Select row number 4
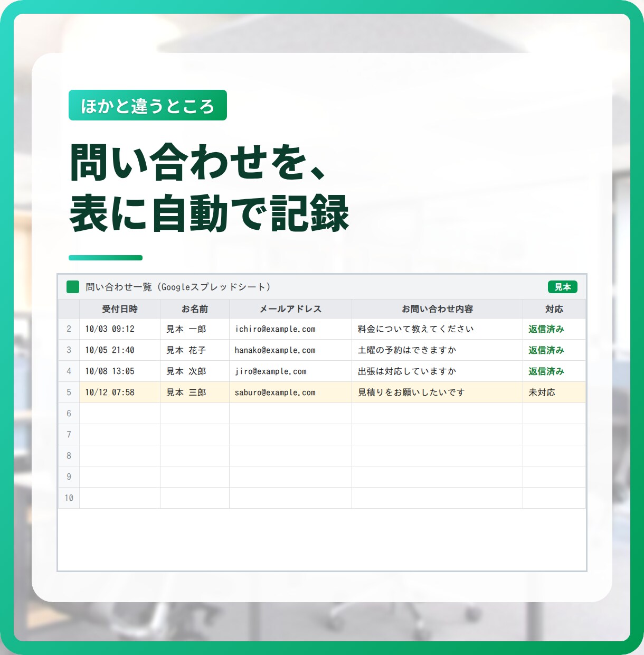Screen dimensions: 644x655 (69, 371)
